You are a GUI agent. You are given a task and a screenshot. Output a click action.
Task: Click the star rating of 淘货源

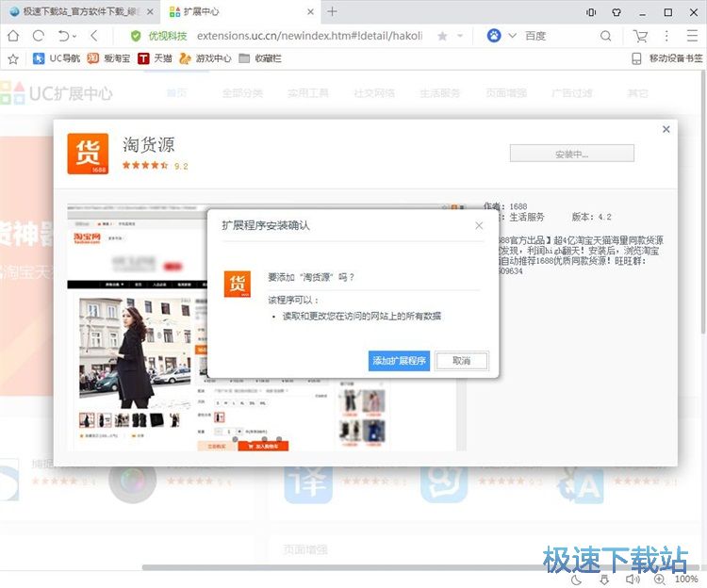[145, 165]
